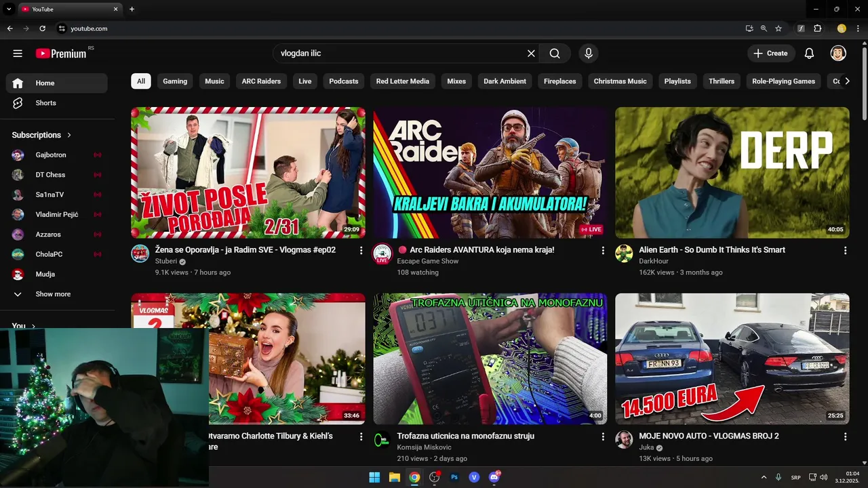Click Stuberi channel avatar
The image size is (868, 488).
(x=140, y=254)
